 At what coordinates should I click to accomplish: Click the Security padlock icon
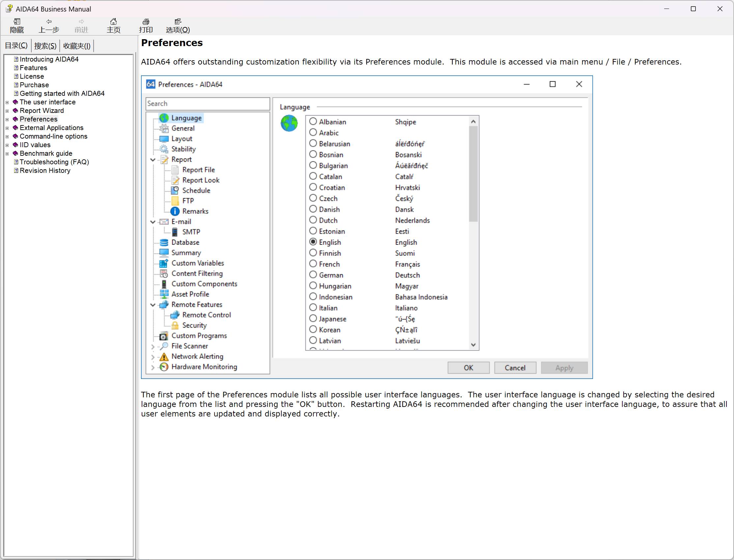coord(175,325)
